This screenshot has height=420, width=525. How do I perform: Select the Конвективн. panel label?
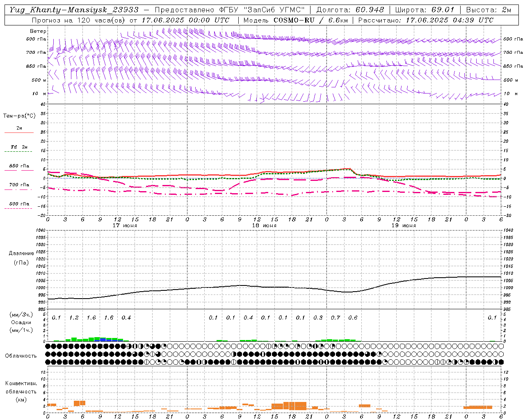pyautogui.click(x=21, y=383)
